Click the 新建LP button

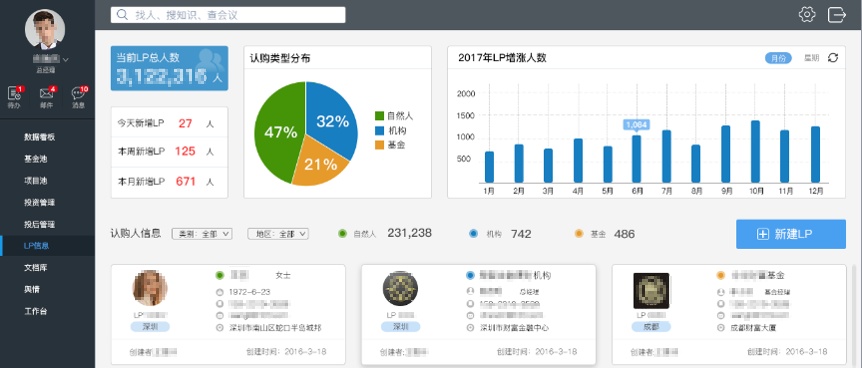tap(791, 234)
